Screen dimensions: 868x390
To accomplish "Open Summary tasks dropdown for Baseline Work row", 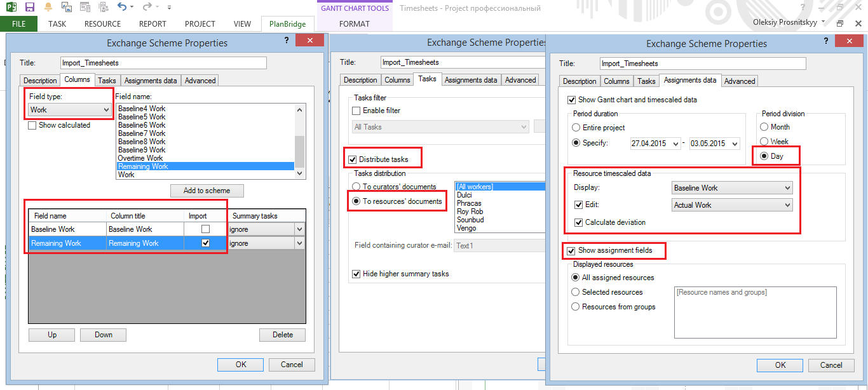I will (x=299, y=229).
